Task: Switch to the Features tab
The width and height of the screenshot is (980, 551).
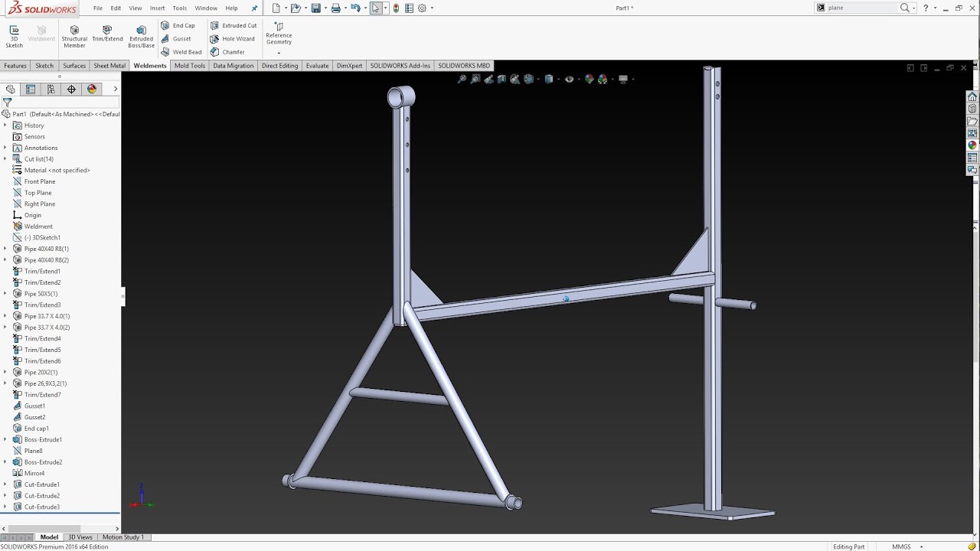Action: pos(15,66)
